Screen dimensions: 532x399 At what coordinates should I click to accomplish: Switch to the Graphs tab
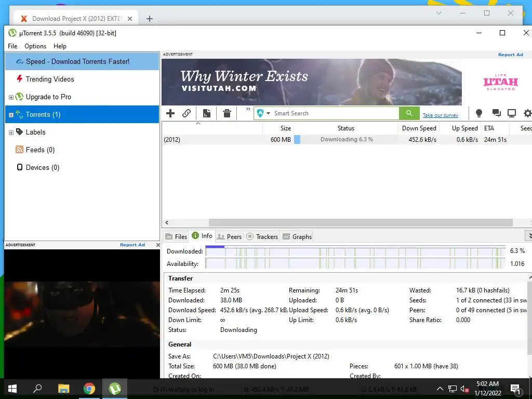[297, 236]
